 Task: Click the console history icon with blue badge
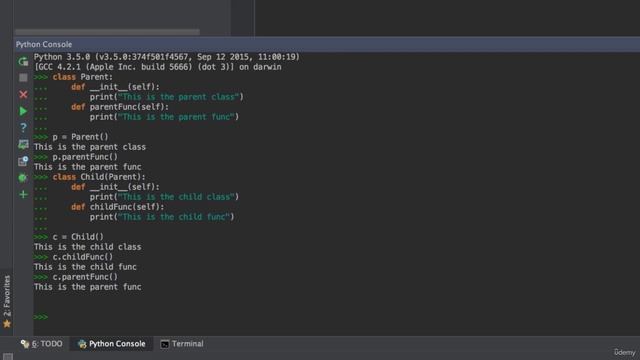23,161
